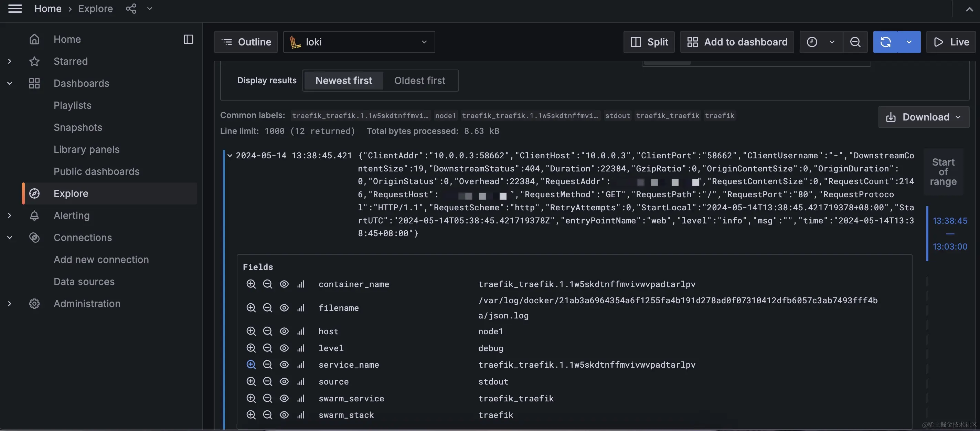Go to Alerting in the sidebar
The width and height of the screenshot is (980, 431).
click(72, 215)
